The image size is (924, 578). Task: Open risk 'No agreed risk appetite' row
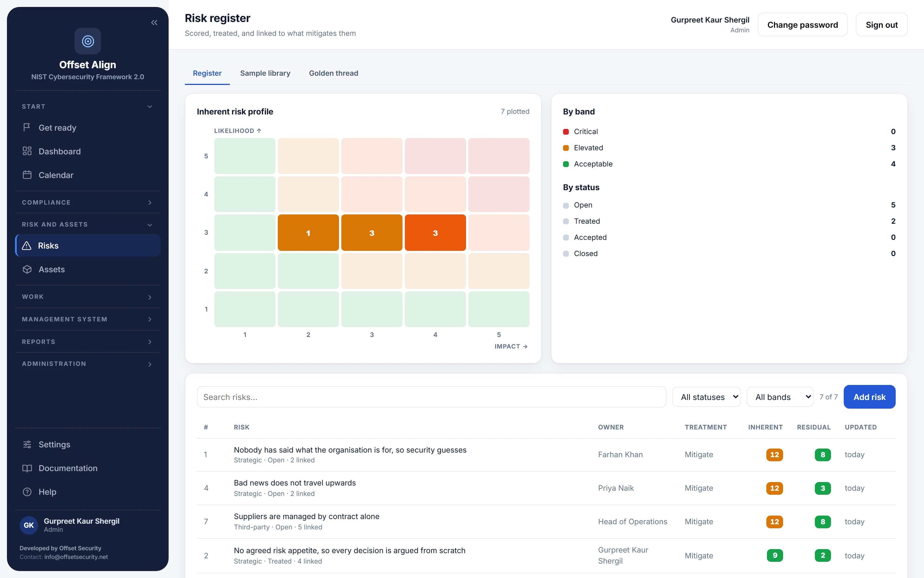(546, 555)
